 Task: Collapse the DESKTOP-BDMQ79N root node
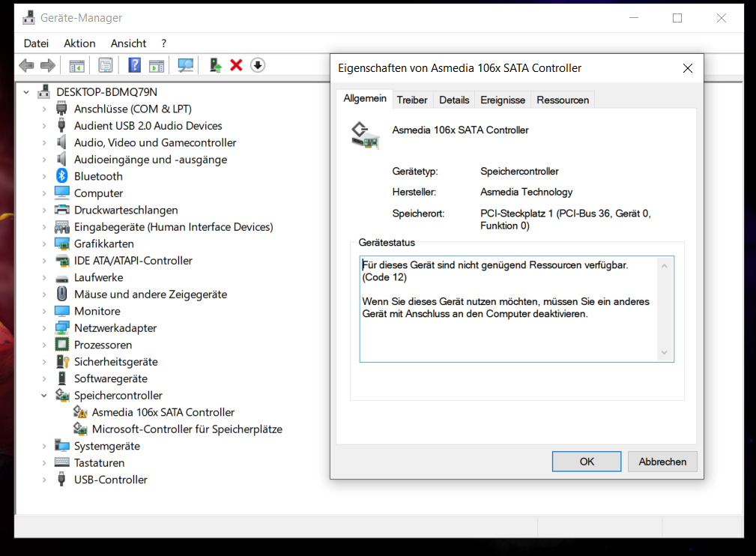[x=26, y=91]
